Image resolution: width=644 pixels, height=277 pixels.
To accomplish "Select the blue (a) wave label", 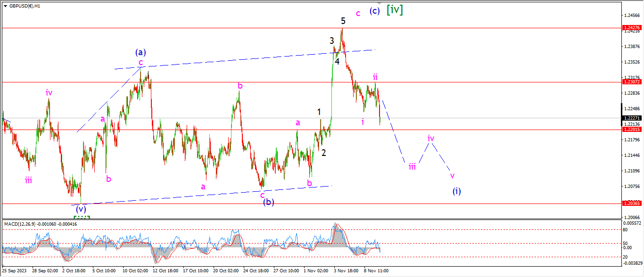I will tap(140, 52).
